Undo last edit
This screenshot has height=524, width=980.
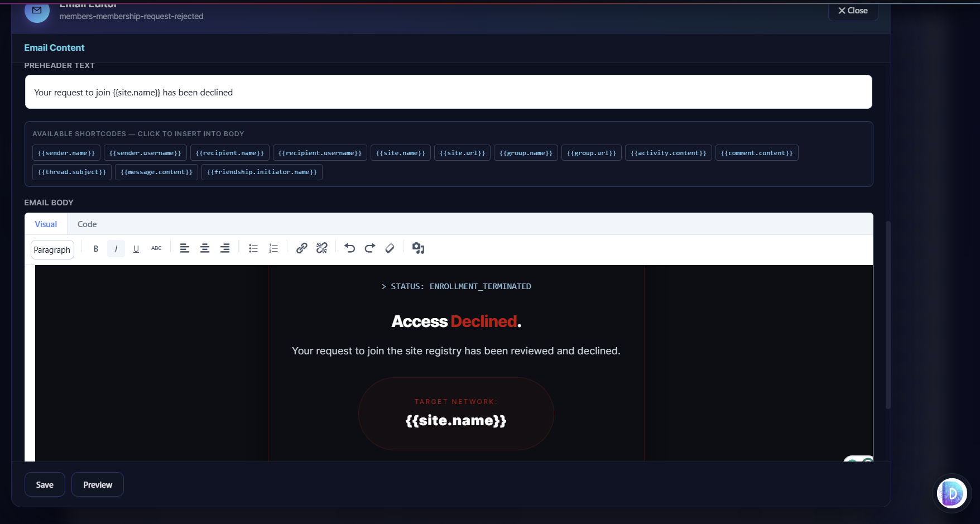tap(350, 248)
